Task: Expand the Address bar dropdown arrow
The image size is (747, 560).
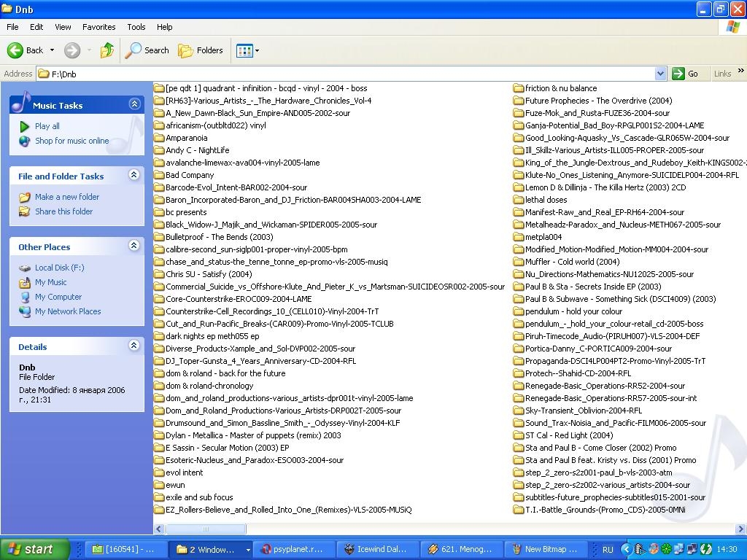Action: point(660,74)
